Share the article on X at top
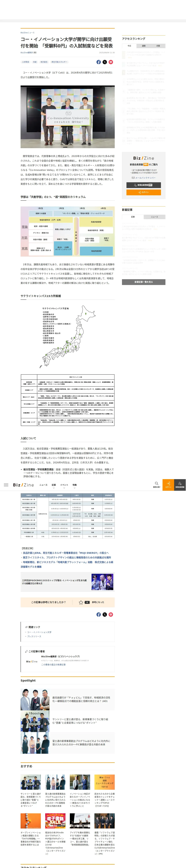 tap(105, 62)
